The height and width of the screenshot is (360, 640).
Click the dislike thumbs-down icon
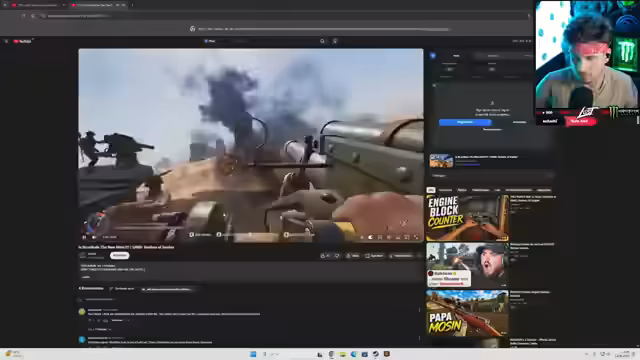click(x=337, y=256)
